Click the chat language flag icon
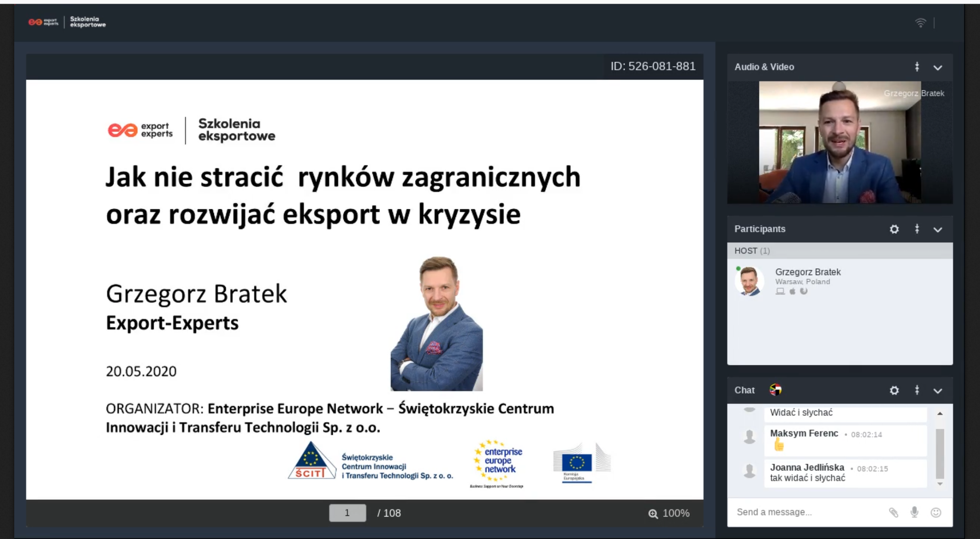Viewport: 980px width, 539px height. click(x=775, y=390)
